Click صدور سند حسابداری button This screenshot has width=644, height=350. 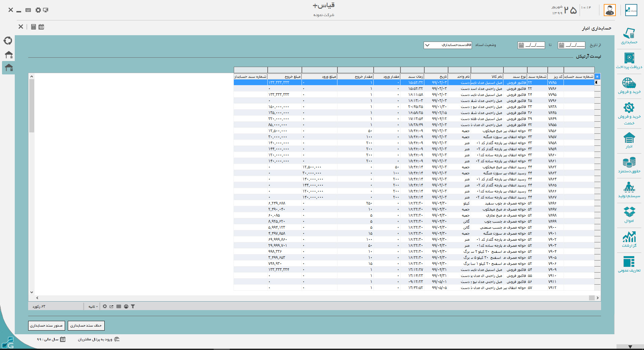[x=46, y=326]
